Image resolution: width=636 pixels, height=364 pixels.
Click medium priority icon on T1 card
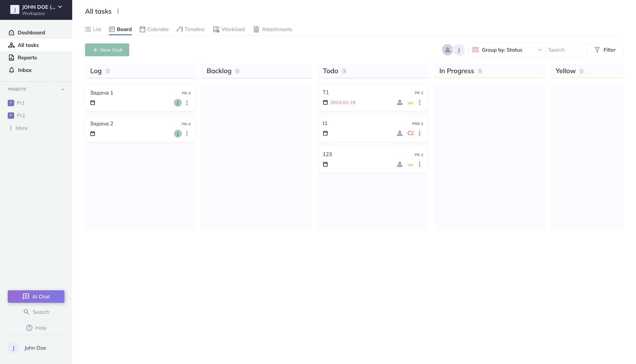pyautogui.click(x=410, y=103)
